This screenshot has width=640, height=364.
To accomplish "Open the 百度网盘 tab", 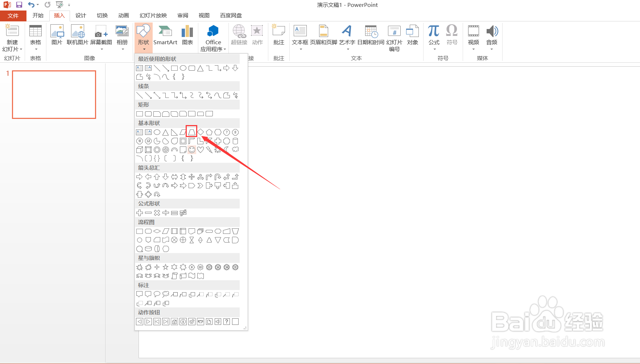I will click(231, 16).
